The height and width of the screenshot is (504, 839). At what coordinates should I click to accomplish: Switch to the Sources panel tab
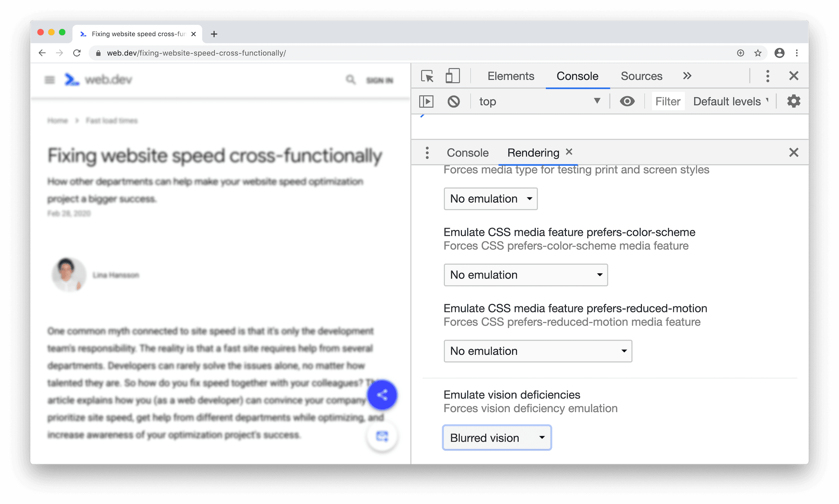tap(642, 75)
